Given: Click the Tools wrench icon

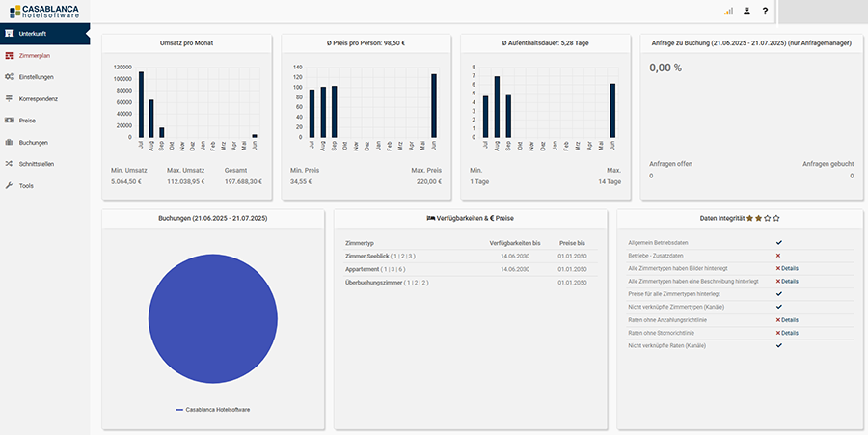Looking at the screenshot, I should click(x=9, y=185).
